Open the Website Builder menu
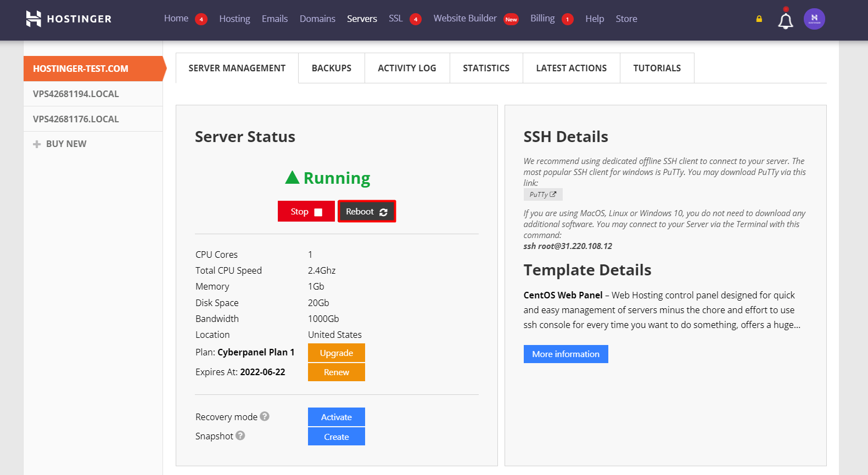Image resolution: width=868 pixels, height=475 pixels. pos(465,19)
